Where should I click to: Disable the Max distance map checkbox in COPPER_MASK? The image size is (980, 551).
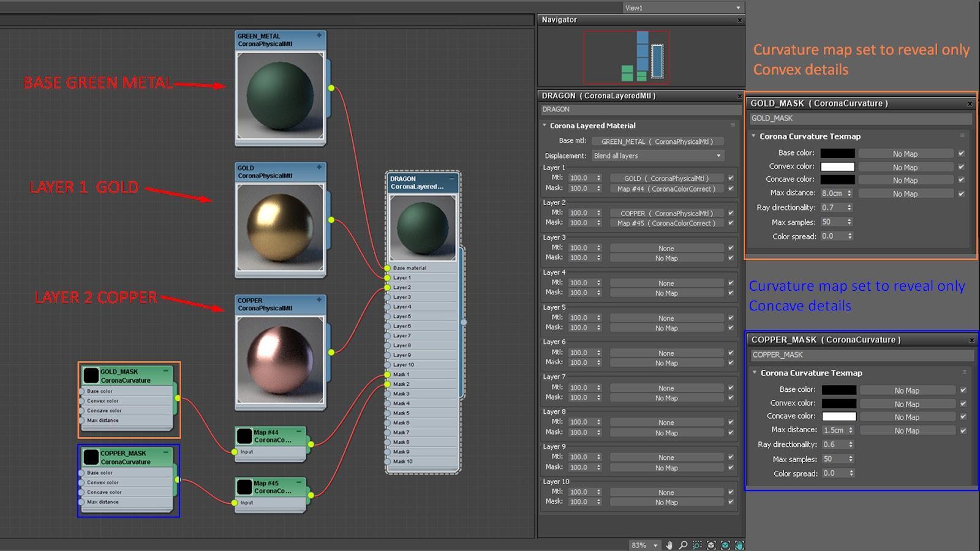pyautogui.click(x=962, y=430)
